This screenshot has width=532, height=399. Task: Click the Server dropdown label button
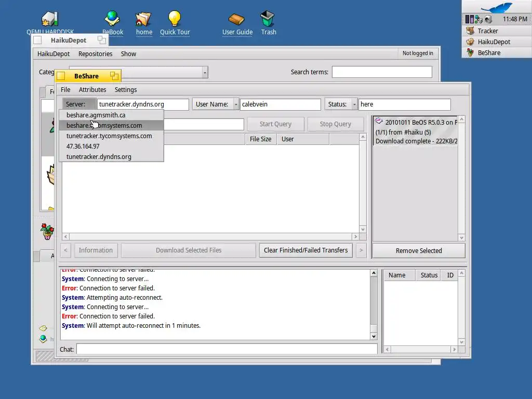[79, 104]
